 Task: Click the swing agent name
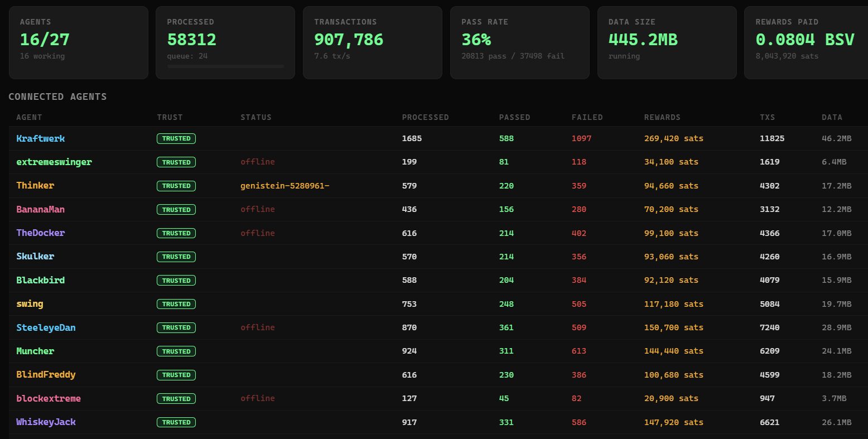click(x=30, y=304)
